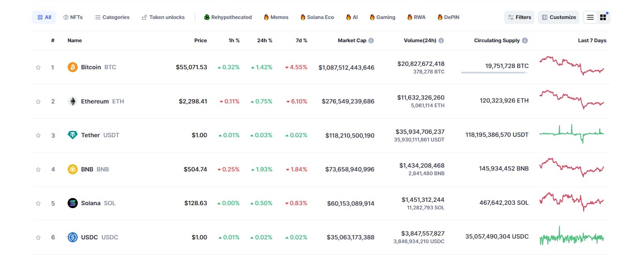Select the Categories tab
This screenshot has height=255, width=644.
tap(112, 17)
